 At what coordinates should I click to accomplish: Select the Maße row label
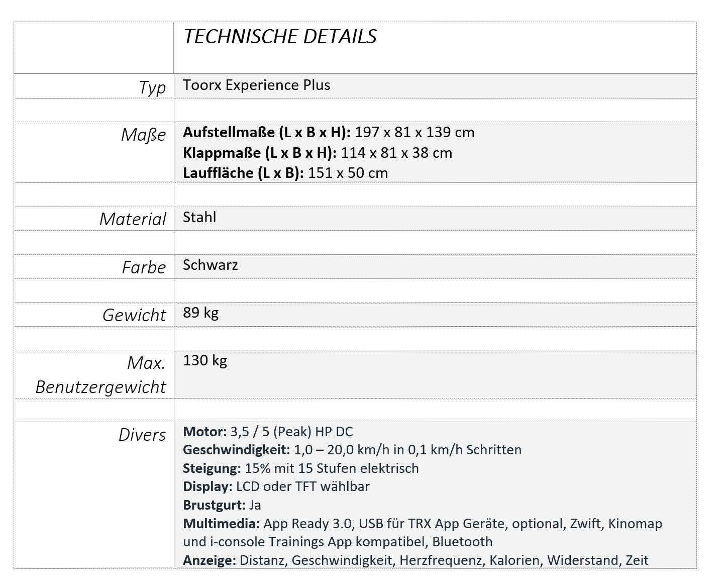tap(143, 135)
